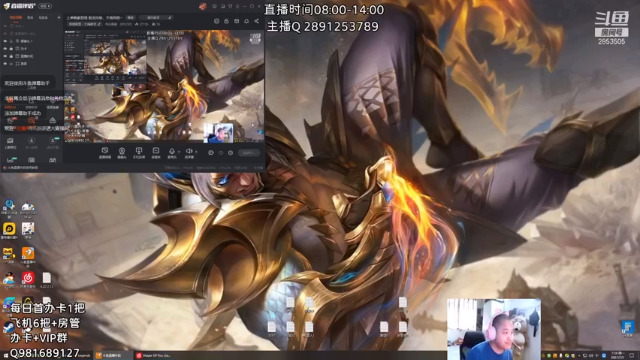The width and height of the screenshot is (640, 360).
Task: Open the notification bell icon above preview
Action: 247,21
